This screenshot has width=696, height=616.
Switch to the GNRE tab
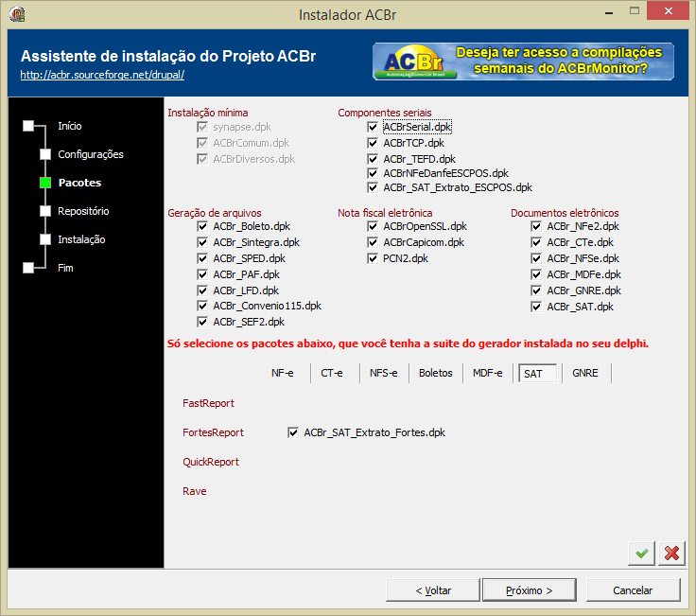(585, 373)
